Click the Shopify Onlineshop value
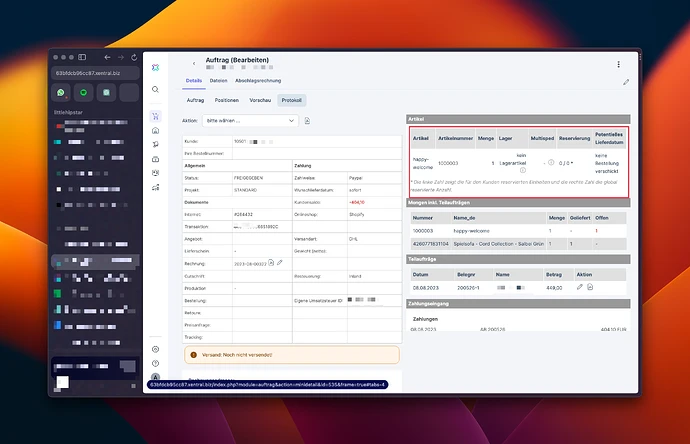Image resolution: width=690 pixels, height=444 pixels. pos(356,214)
